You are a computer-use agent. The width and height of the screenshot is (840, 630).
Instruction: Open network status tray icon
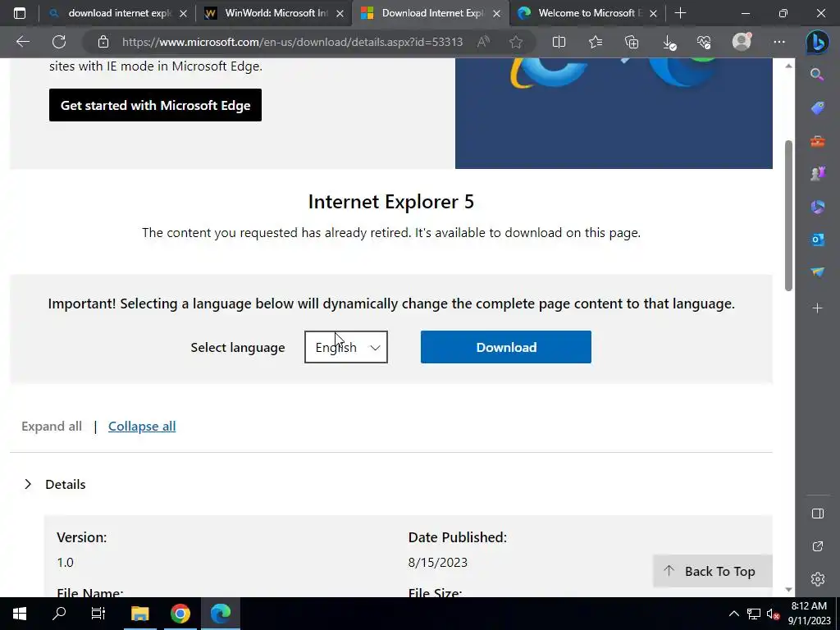(754, 614)
